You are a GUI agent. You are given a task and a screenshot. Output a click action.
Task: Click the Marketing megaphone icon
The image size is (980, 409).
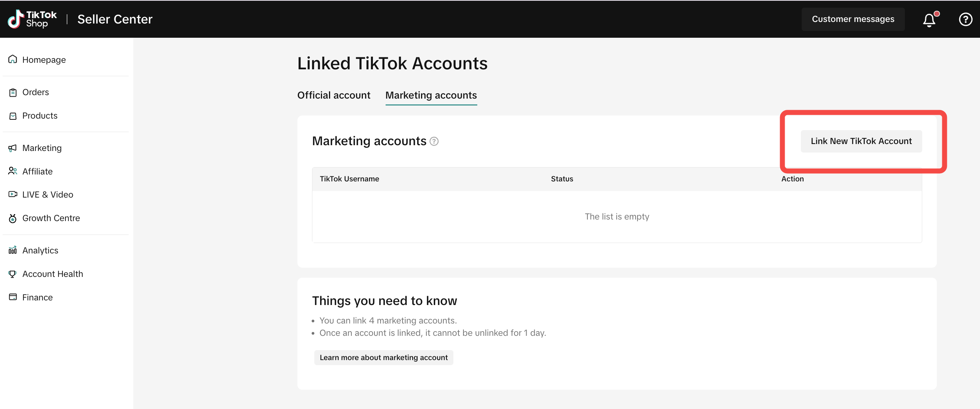point(13,148)
